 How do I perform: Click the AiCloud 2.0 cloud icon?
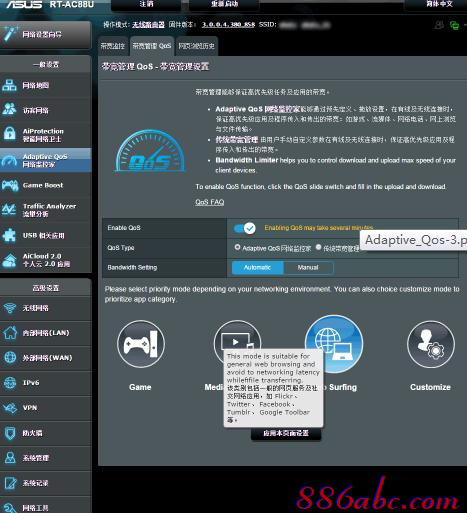pos(9,261)
